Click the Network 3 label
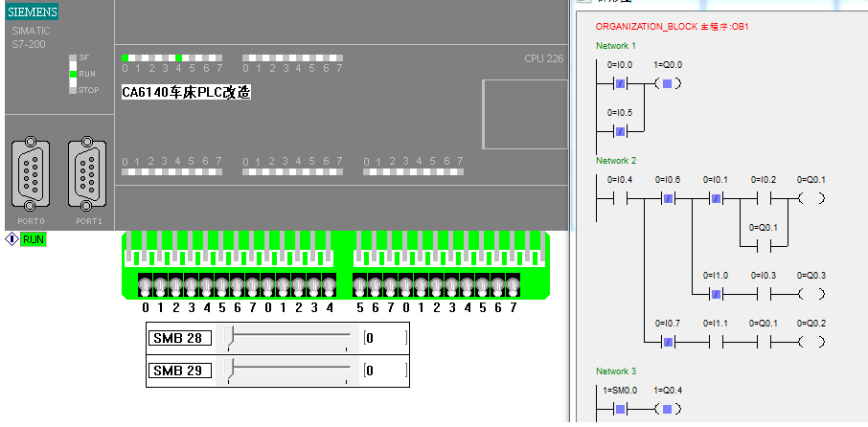 [616, 371]
